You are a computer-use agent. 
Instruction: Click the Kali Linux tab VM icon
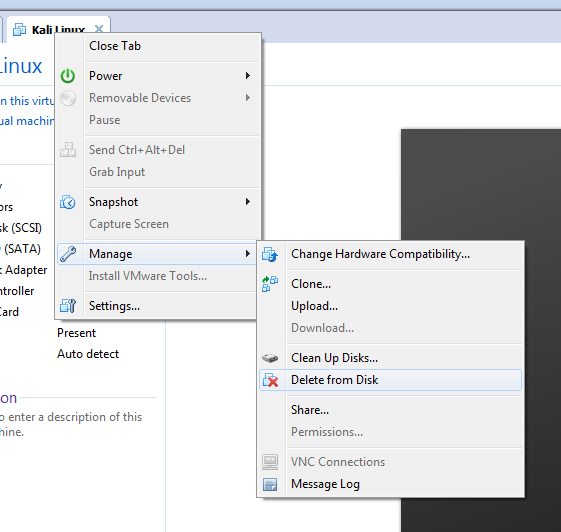[x=19, y=30]
